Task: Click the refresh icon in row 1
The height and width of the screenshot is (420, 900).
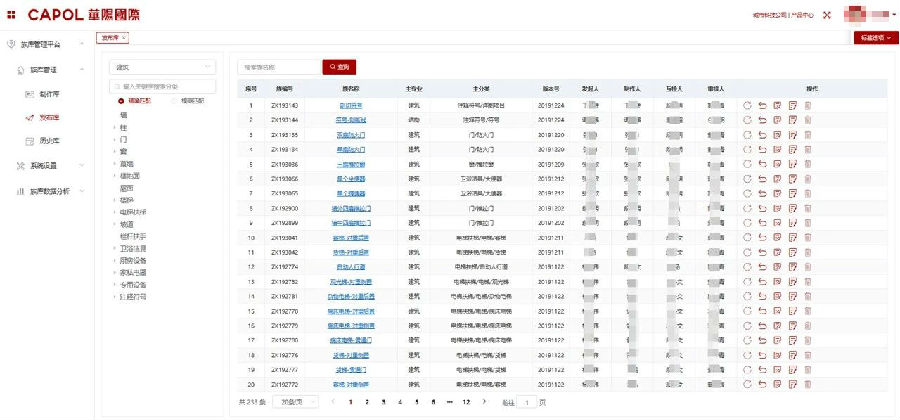Action: (747, 105)
